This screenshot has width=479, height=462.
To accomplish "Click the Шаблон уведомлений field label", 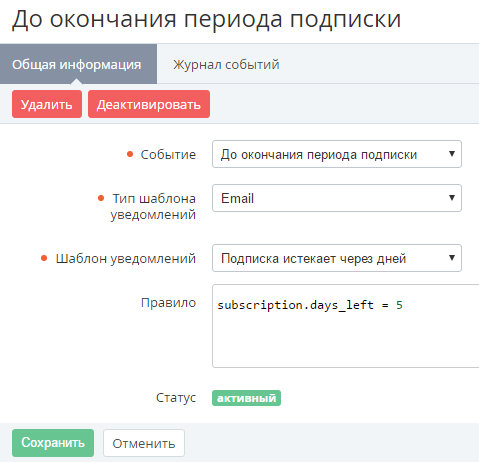I will pyautogui.click(x=126, y=259).
